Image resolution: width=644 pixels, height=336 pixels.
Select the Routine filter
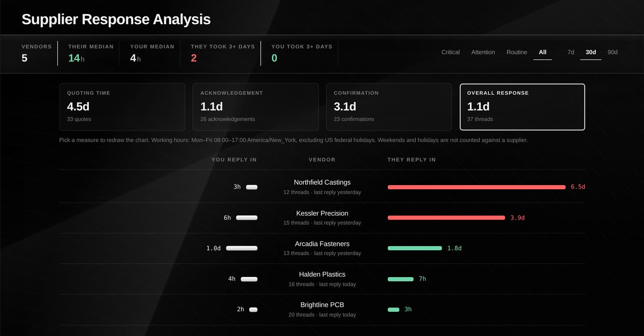pos(517,52)
